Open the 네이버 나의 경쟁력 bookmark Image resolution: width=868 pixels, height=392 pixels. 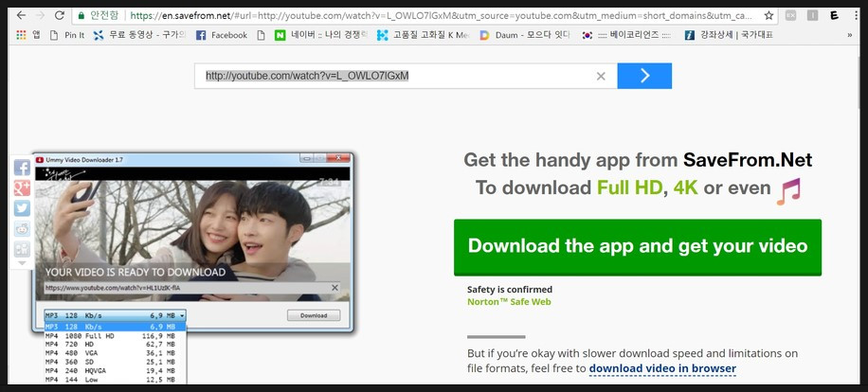click(x=321, y=35)
